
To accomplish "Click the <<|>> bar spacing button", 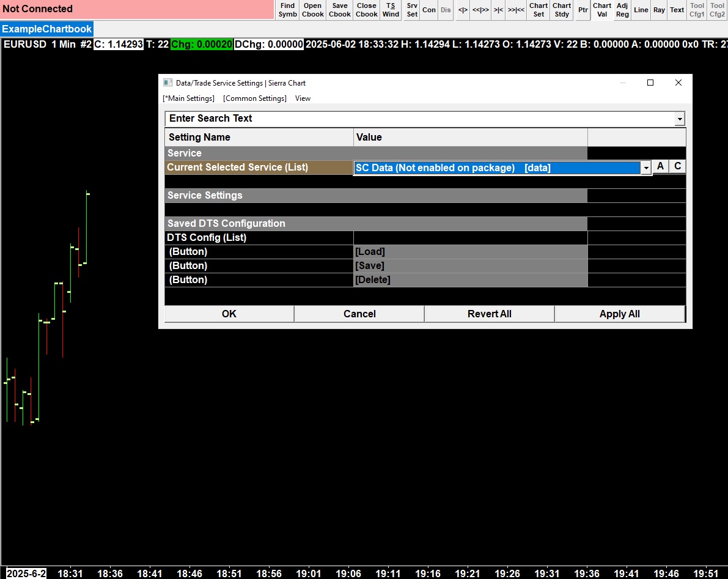I will (x=480, y=10).
